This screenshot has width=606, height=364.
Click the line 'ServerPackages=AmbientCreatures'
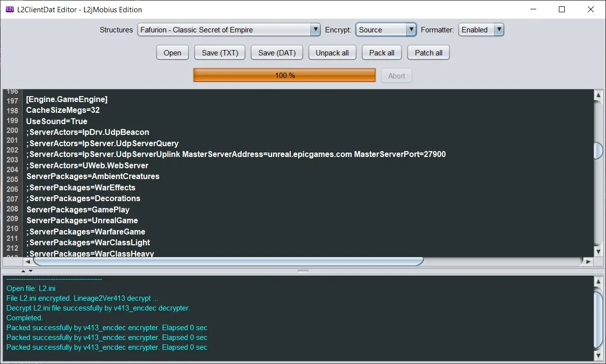[x=93, y=177]
